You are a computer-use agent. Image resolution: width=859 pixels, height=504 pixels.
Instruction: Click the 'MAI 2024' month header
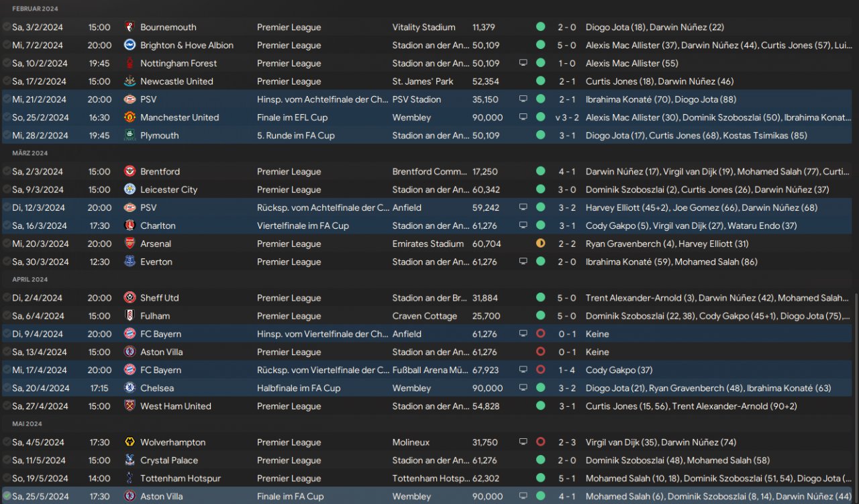(x=28, y=424)
